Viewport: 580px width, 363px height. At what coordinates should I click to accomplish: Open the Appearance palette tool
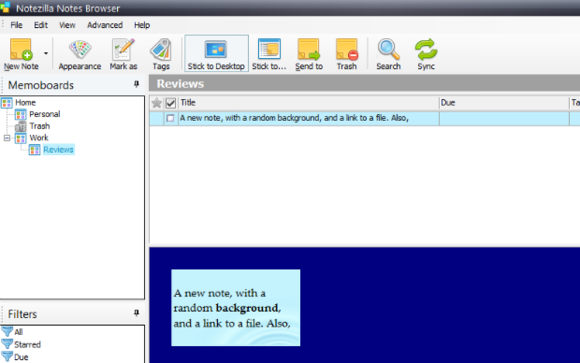click(80, 54)
